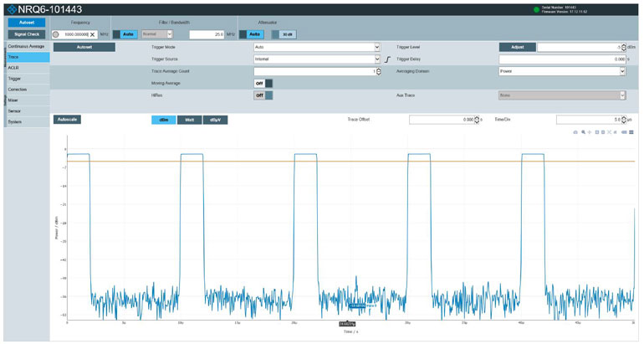Switch to the ACLR sidebar item
Viewport: 644px width, 344px height.
click(x=14, y=68)
